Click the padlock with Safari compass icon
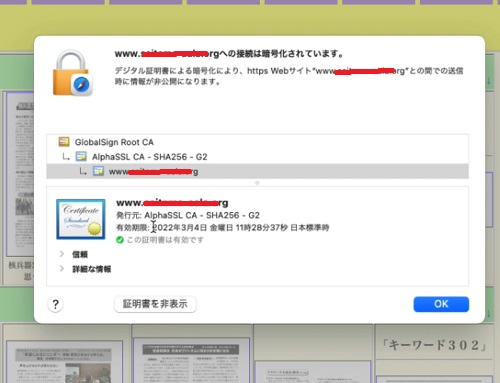Screen dimensions: 500x383 [72, 73]
